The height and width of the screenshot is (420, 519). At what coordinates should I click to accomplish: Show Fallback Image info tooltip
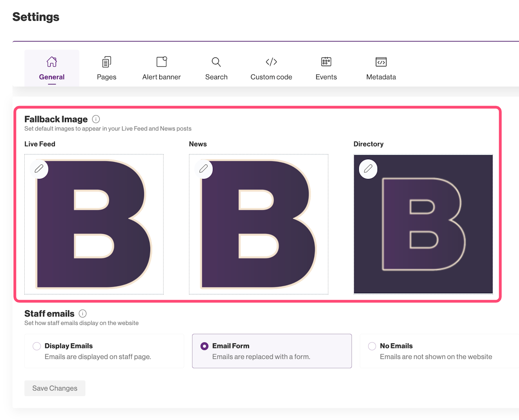tap(96, 119)
